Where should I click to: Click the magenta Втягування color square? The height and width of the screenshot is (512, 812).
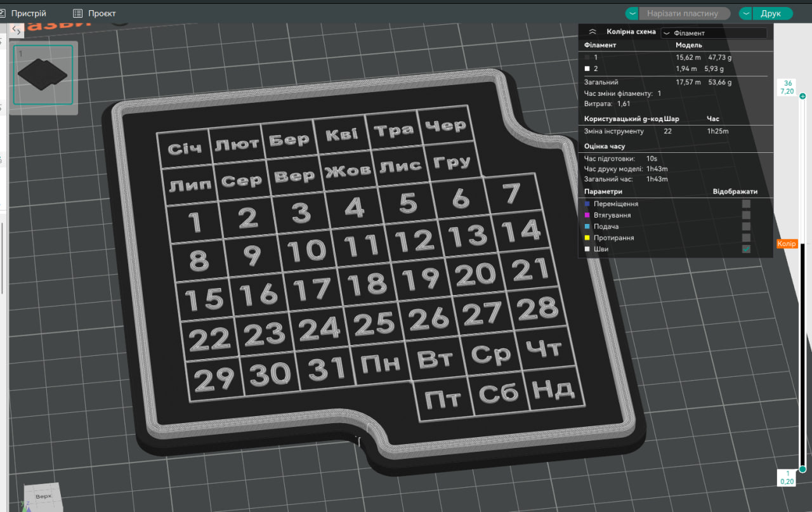click(587, 215)
